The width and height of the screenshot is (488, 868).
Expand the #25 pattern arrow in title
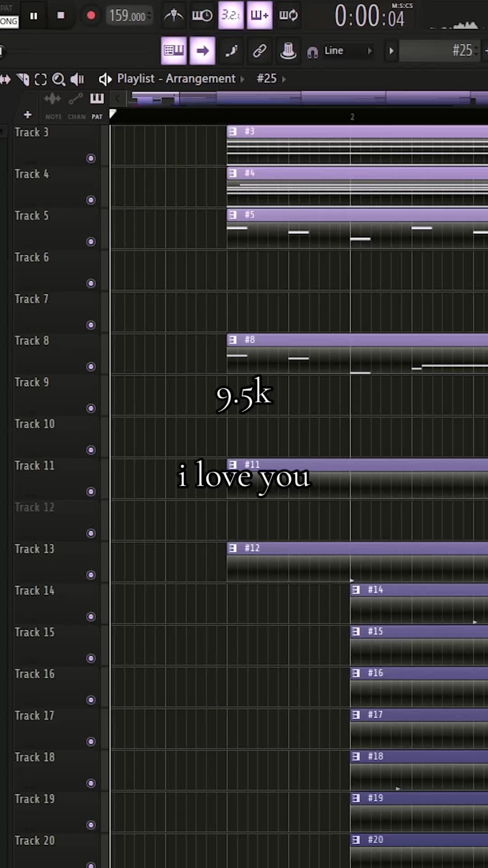[284, 79]
